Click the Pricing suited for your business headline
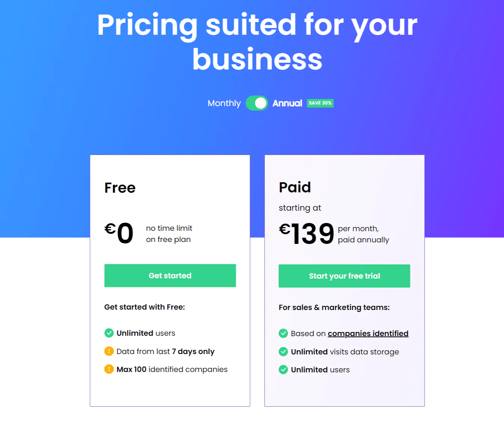Viewport: 504px width, 422px height. 256,41
